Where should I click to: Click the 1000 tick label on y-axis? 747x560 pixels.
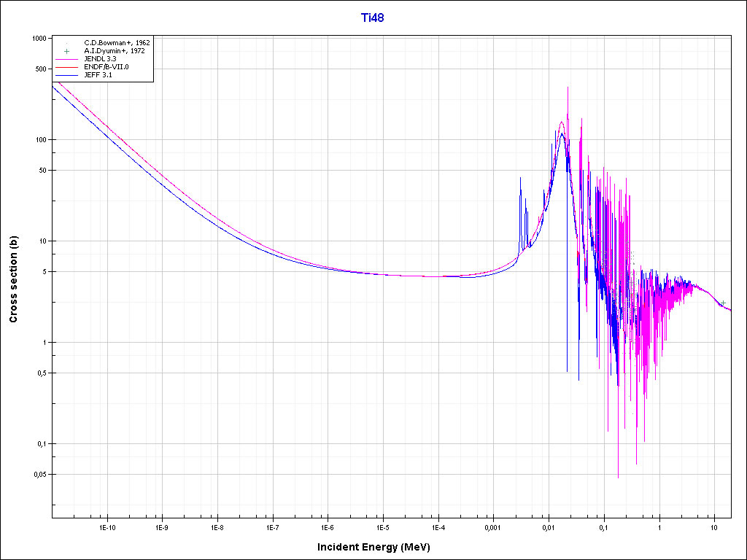(39, 39)
